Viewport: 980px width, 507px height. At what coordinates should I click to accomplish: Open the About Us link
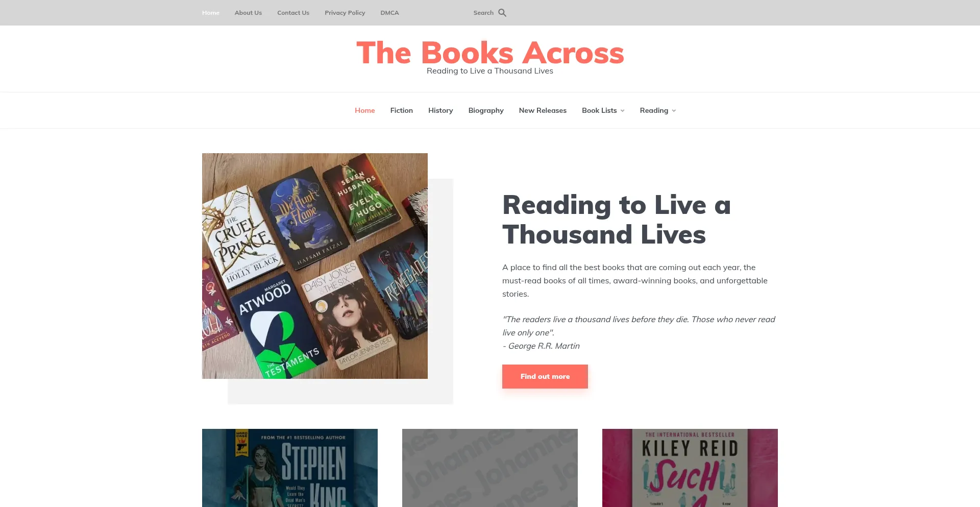click(x=248, y=13)
